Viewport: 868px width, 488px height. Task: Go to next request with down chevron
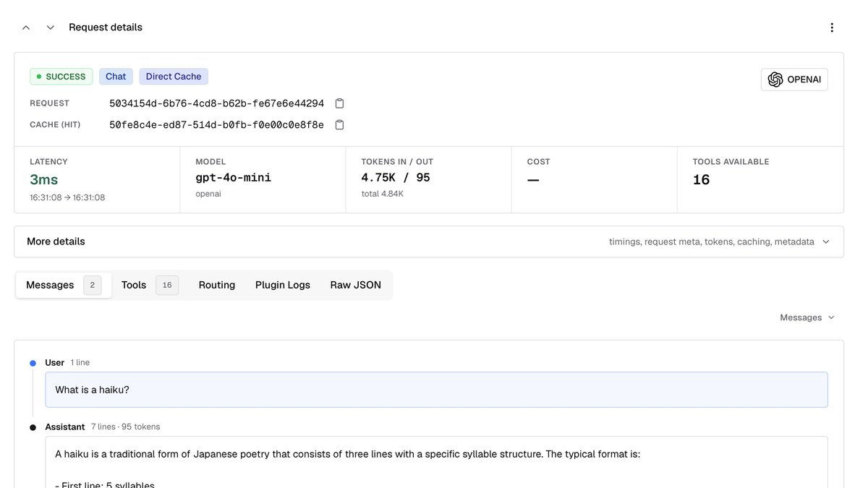(51, 27)
